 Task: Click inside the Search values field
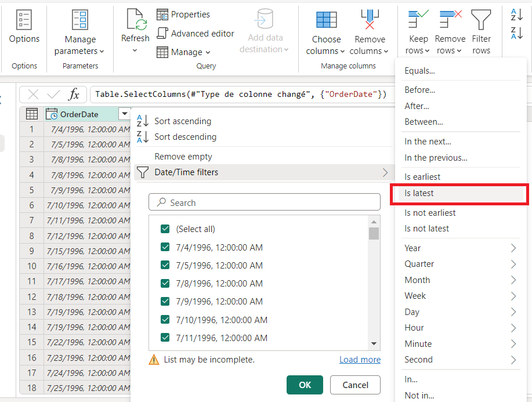(265, 202)
